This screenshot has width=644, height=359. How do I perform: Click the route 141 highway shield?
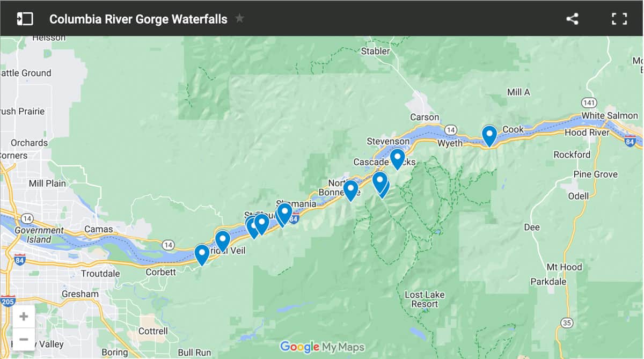pos(589,102)
